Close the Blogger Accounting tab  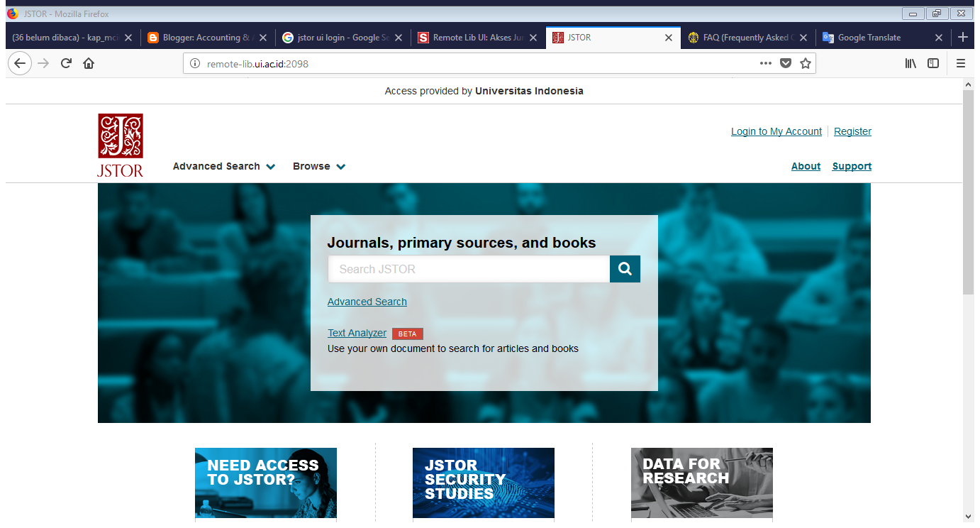(x=262, y=38)
